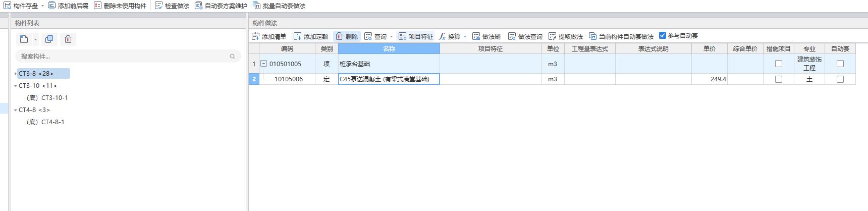The image size is (868, 211).
Task: Select CT3-10 <11> tree item
Action: [38, 86]
